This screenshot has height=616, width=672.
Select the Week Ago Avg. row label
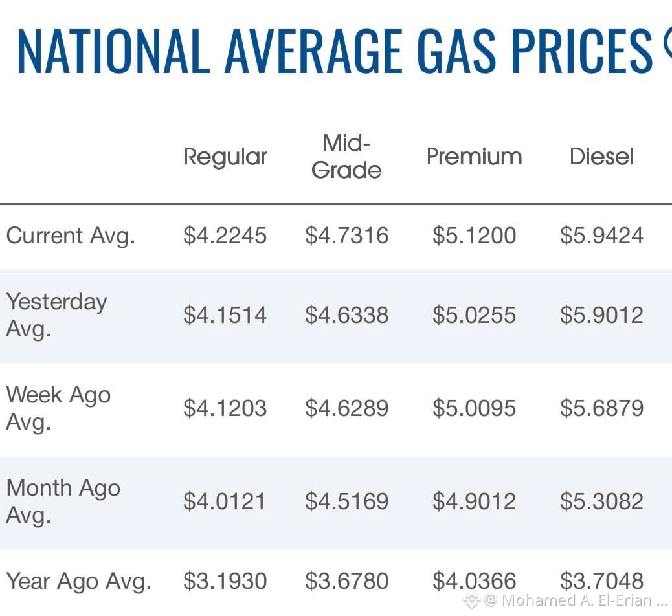click(59, 408)
